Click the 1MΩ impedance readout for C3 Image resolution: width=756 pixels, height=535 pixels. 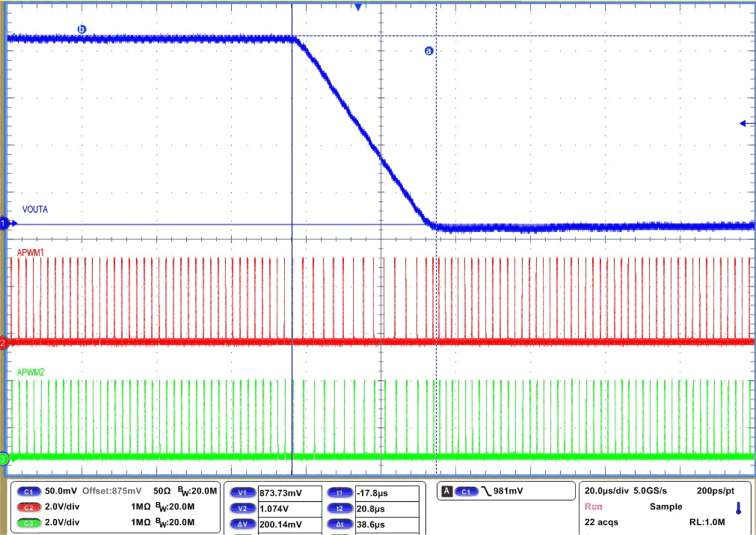[140, 523]
